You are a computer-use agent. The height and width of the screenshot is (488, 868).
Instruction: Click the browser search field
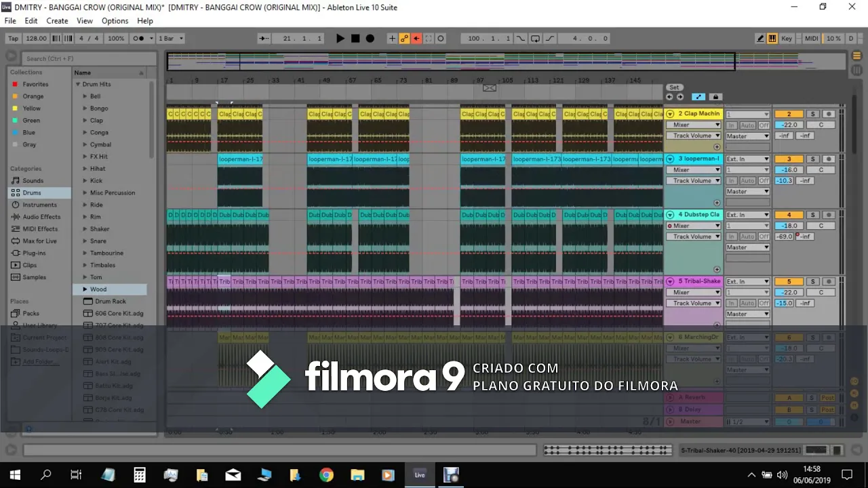coord(90,59)
